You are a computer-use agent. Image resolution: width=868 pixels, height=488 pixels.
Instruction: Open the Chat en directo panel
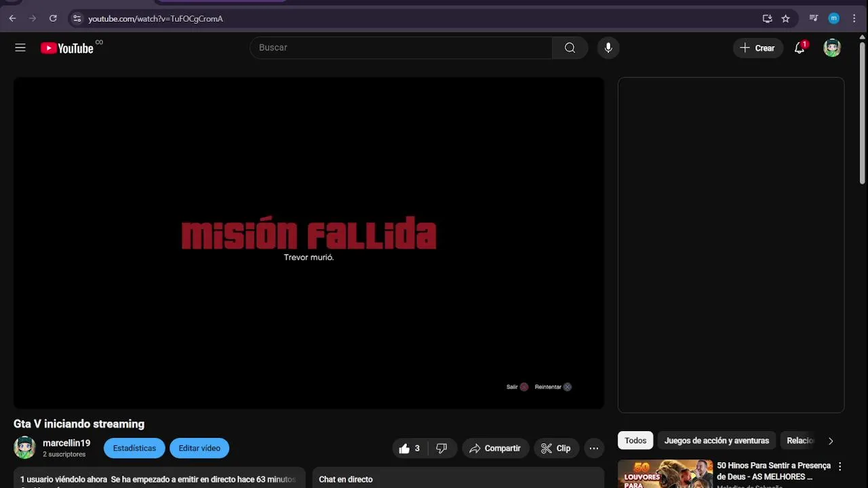pos(458,479)
